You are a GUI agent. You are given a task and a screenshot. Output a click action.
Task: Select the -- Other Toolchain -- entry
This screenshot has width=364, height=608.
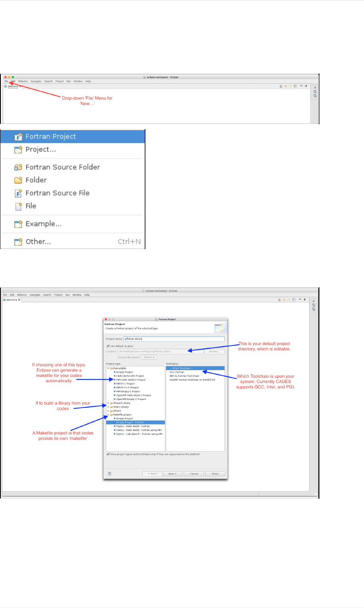click(x=195, y=368)
